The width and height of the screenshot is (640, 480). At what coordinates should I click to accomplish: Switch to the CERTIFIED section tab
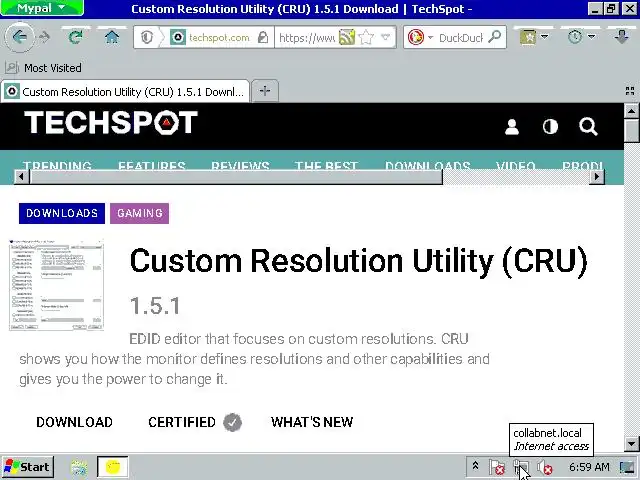point(182,422)
